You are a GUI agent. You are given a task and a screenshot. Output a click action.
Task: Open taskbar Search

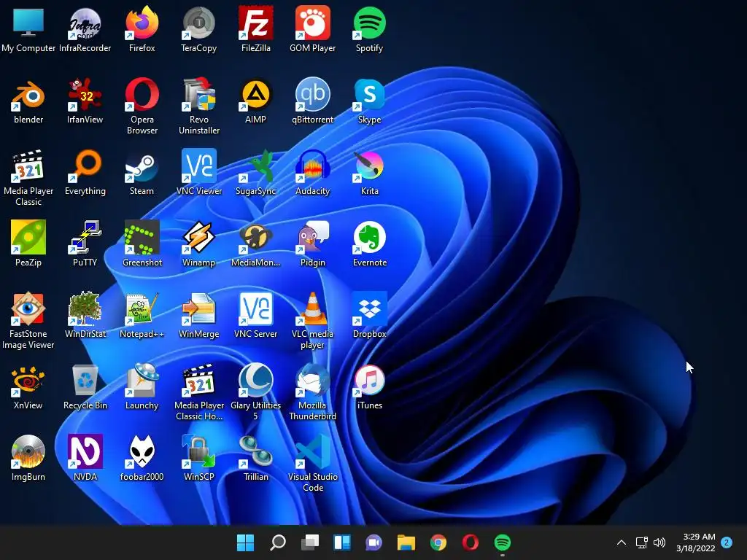(x=278, y=542)
